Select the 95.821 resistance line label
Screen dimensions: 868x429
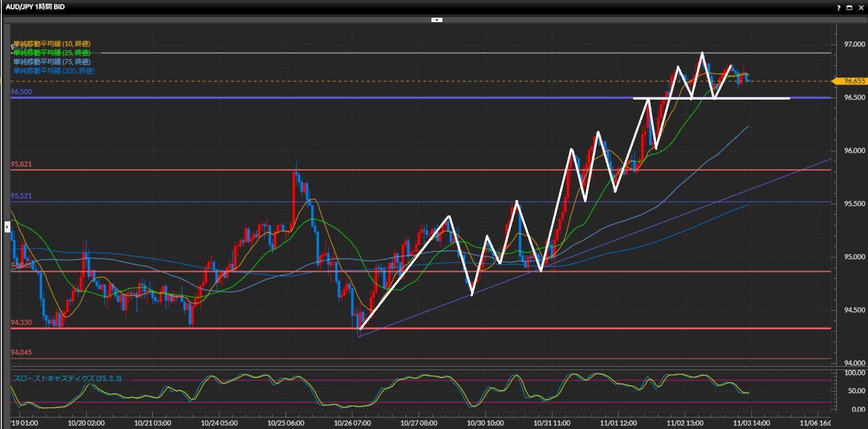21,164
